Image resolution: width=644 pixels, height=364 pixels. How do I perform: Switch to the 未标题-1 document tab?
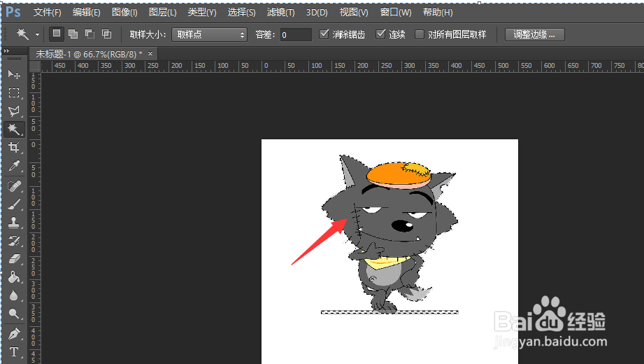[89, 54]
